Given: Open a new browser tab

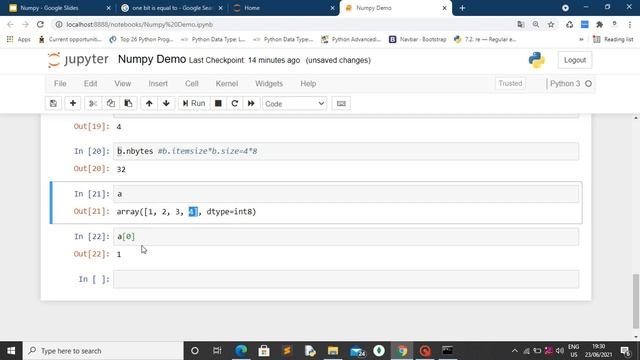Looking at the screenshot, I should [x=462, y=8].
